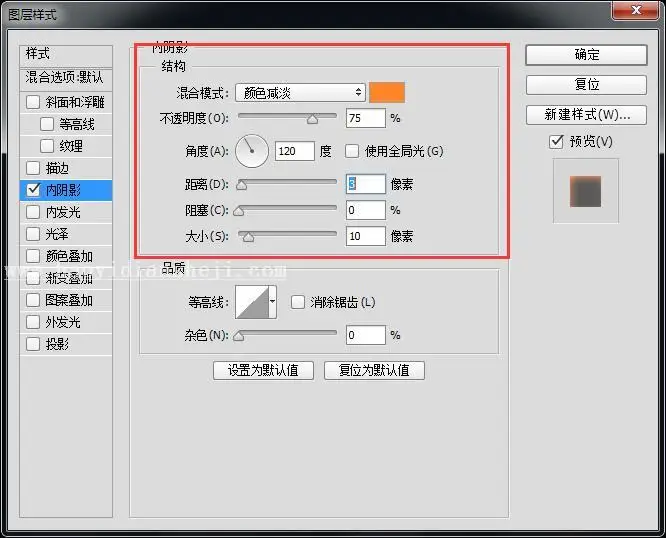666x538 pixels.
Task: Open 颜色叠加 settings panel
Action: pos(69,256)
